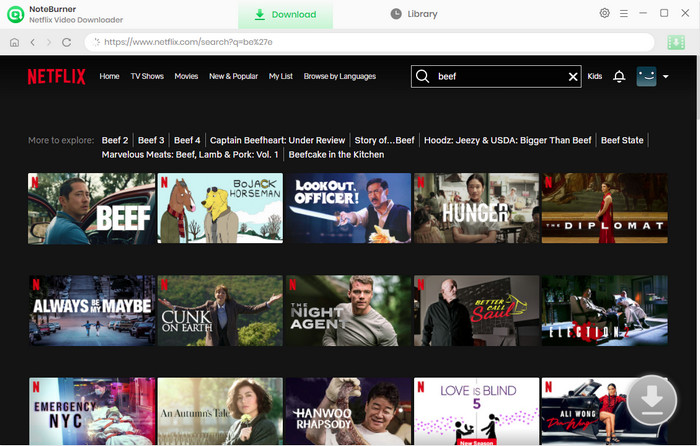This screenshot has height=446, width=700.
Task: Open Hoodz: Jeezy & USDA suggestion
Action: tap(508, 140)
